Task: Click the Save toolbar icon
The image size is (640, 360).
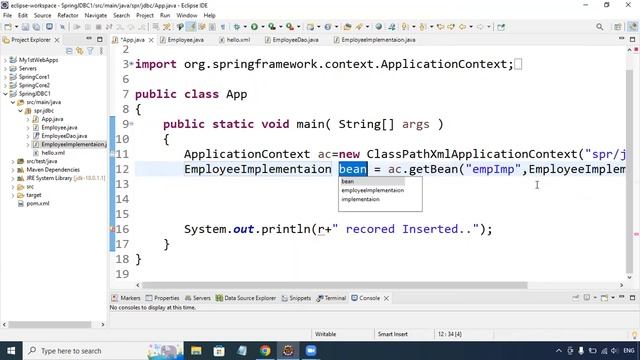Action: coord(25,27)
